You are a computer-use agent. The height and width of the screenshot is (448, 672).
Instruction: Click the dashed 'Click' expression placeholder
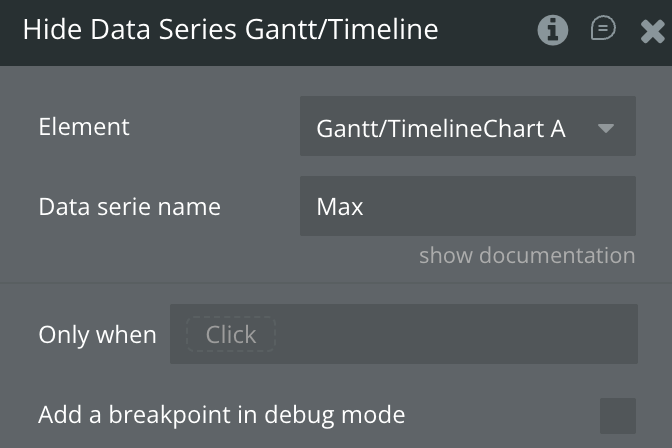[x=231, y=334]
